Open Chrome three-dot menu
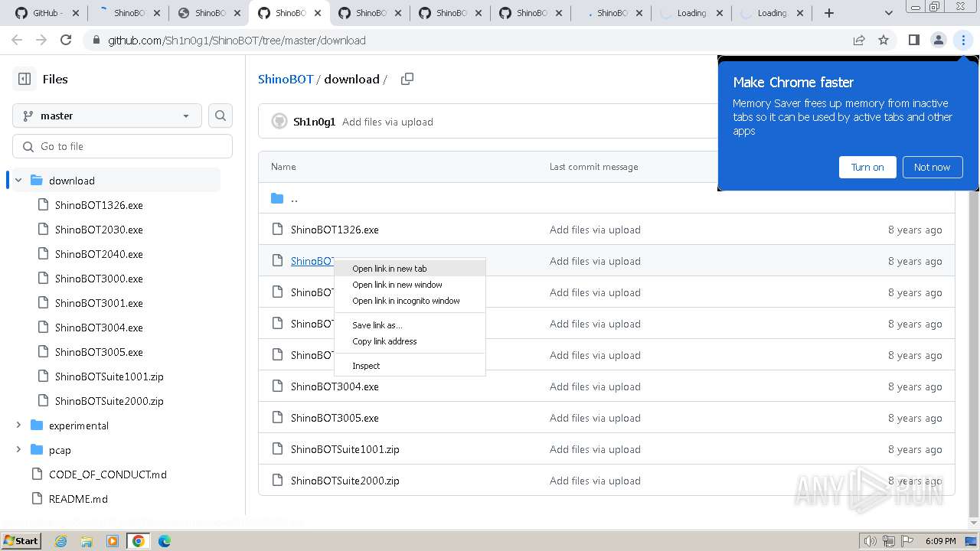This screenshot has width=980, height=551. [x=963, y=40]
